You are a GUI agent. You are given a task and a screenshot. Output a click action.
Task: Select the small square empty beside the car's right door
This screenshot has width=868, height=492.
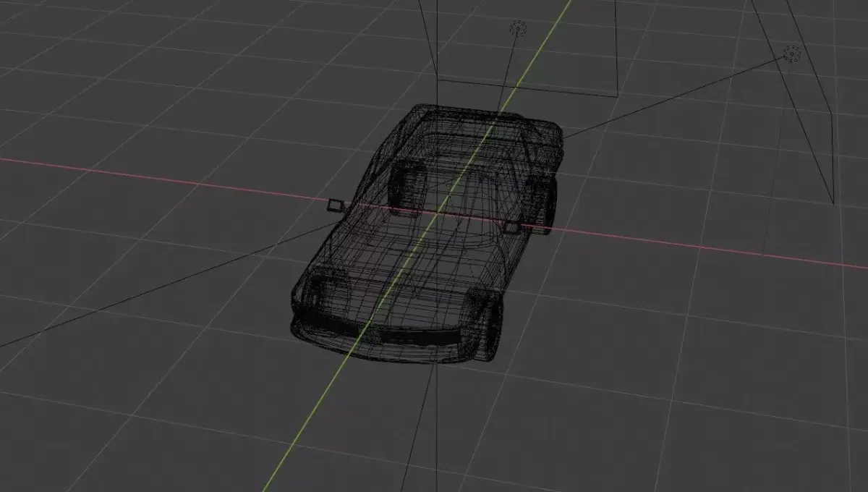(511, 227)
